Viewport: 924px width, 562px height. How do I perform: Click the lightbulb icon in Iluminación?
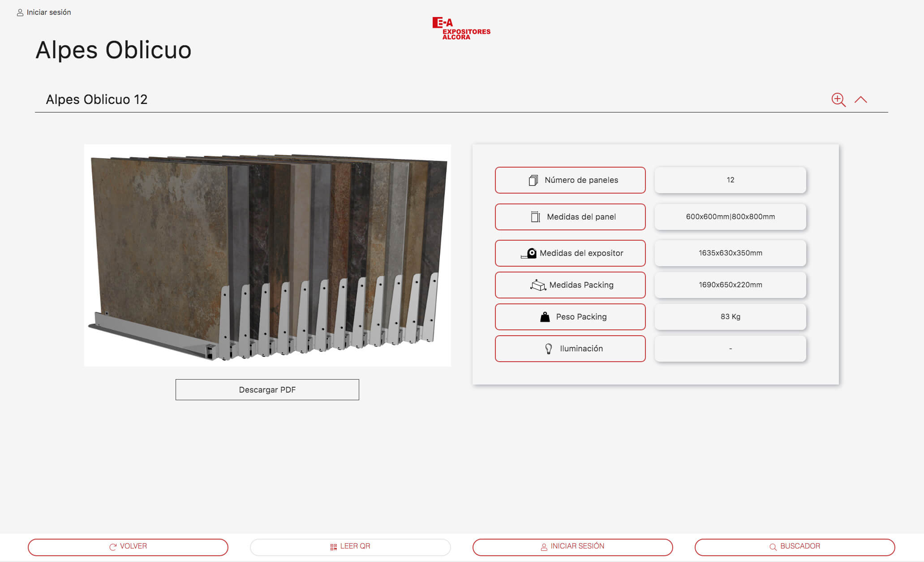[548, 349]
